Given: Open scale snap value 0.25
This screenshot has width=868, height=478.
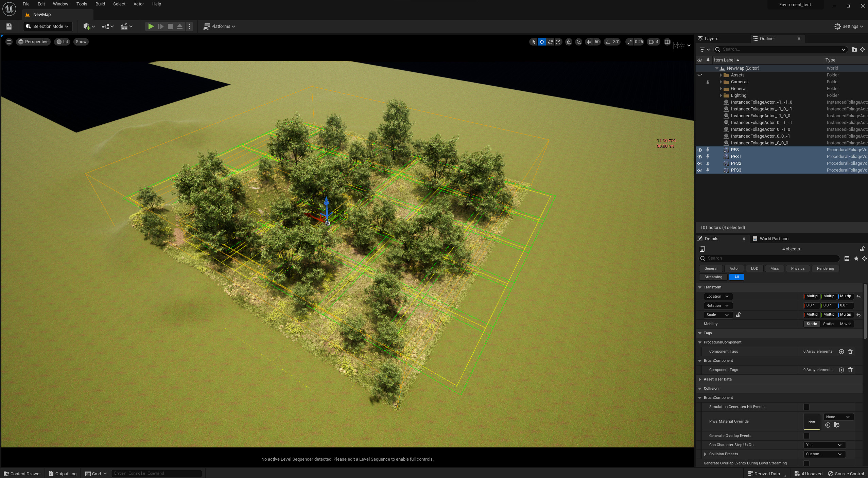Looking at the screenshot, I should coord(639,42).
